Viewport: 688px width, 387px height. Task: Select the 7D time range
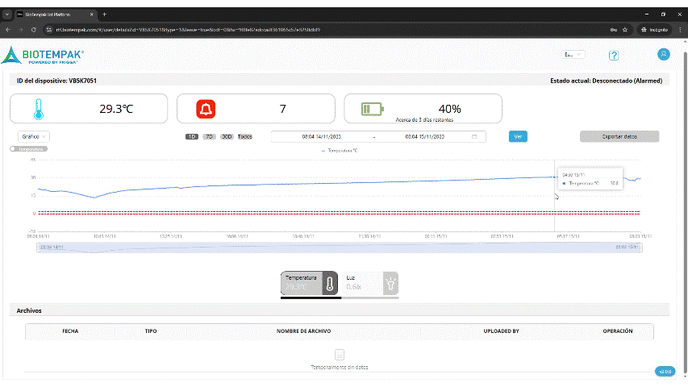pos(209,137)
